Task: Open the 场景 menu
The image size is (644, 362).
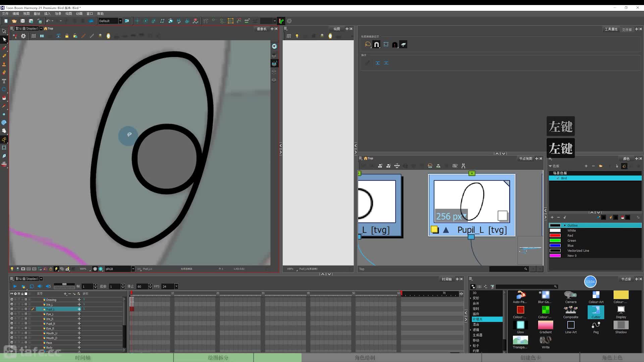Action: 58,14
